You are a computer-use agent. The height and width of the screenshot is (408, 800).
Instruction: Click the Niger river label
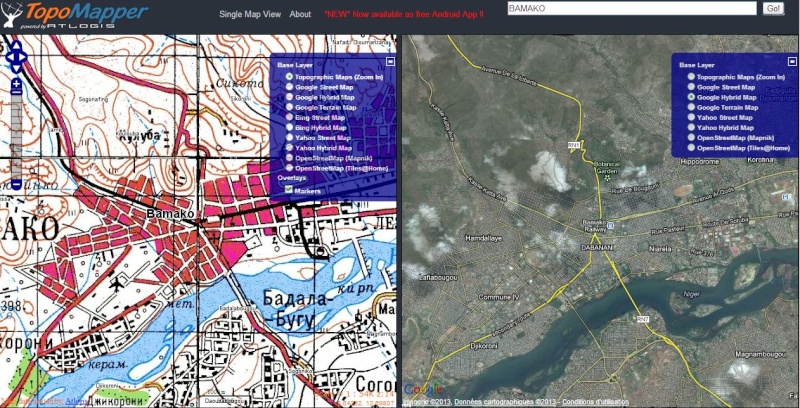(x=692, y=294)
